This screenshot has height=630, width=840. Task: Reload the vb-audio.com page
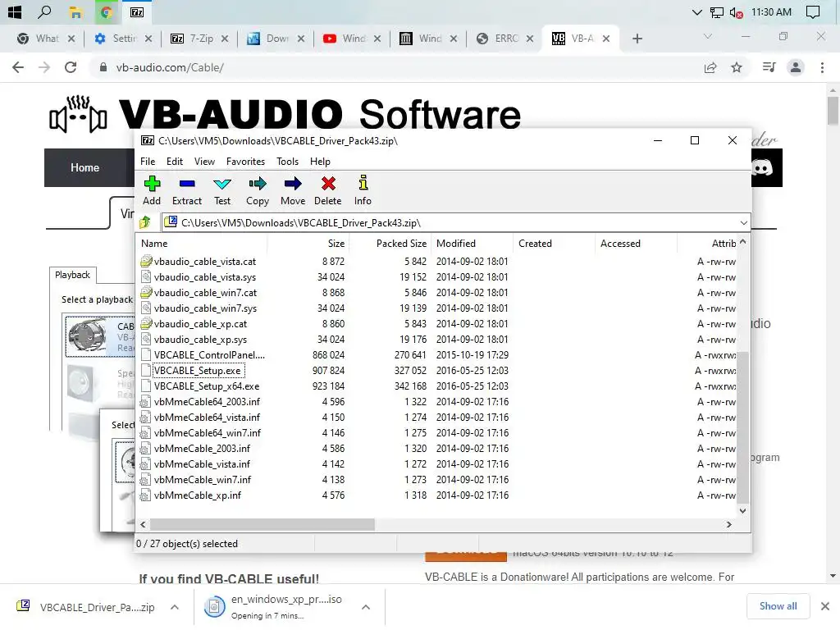[71, 67]
